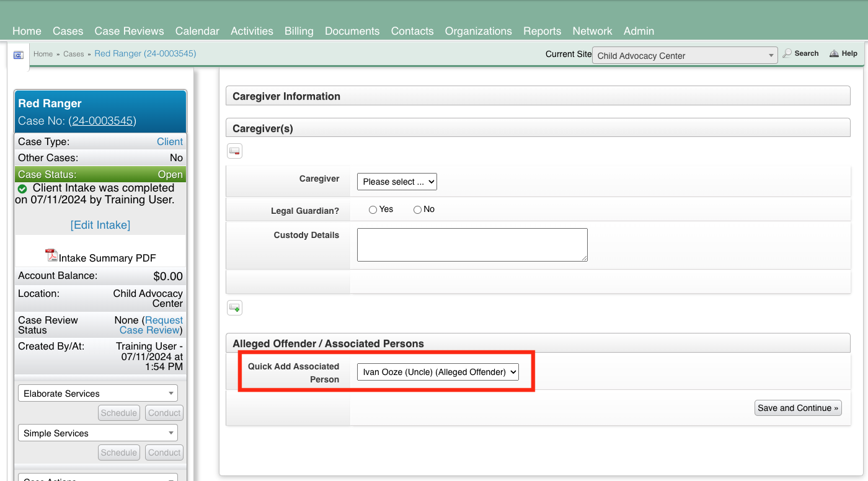The height and width of the screenshot is (481, 868).
Task: Open the Current Site dropdown
Action: [x=684, y=55]
